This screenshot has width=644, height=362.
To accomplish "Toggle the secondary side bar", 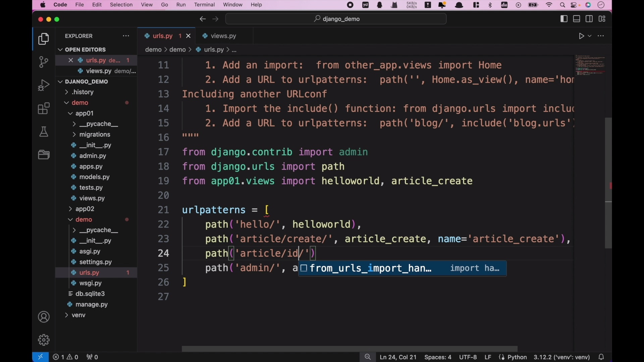I will click(589, 19).
